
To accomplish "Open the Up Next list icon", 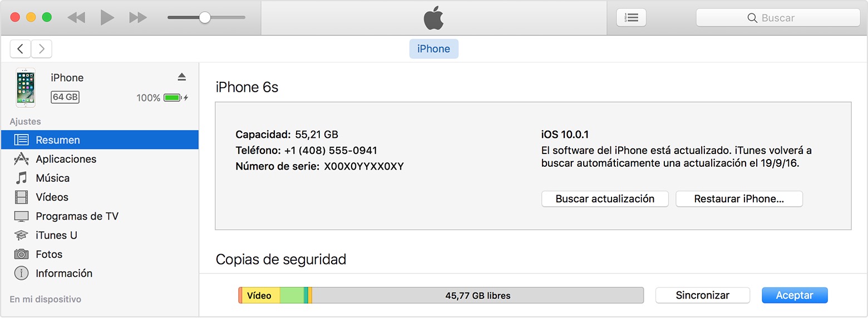I will (x=631, y=18).
